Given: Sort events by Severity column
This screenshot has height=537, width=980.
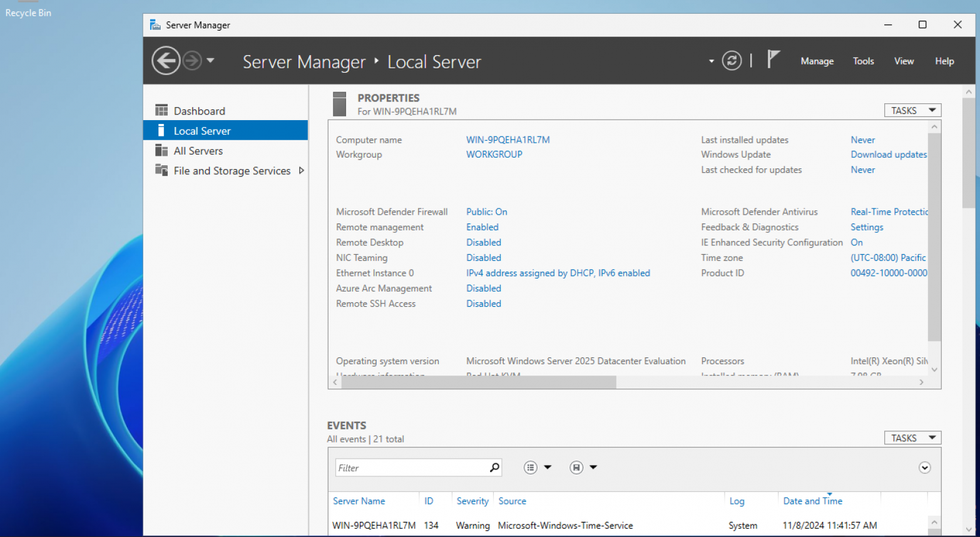Looking at the screenshot, I should point(472,501).
